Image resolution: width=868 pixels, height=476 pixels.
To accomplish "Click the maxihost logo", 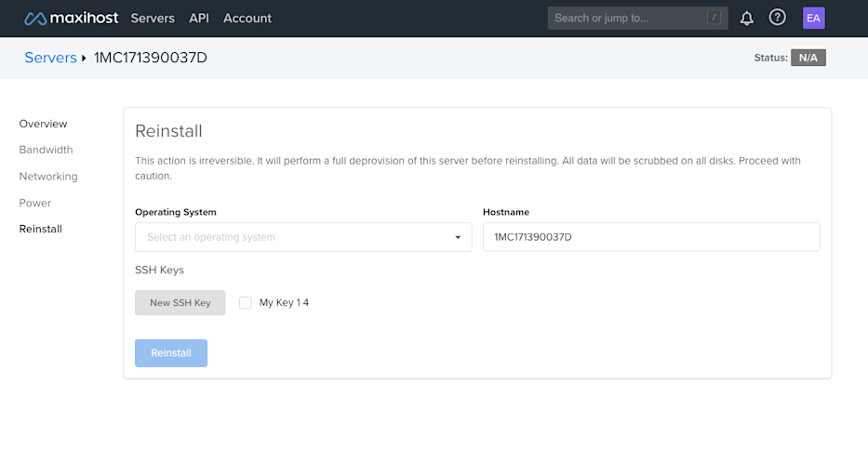I will pyautogui.click(x=72, y=19).
